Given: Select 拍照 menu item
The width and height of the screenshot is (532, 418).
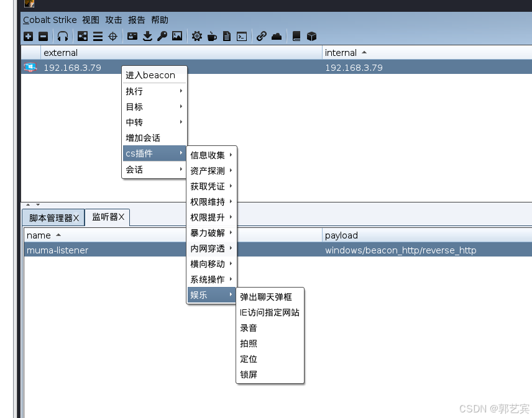Looking at the screenshot, I should click(x=270, y=343).
